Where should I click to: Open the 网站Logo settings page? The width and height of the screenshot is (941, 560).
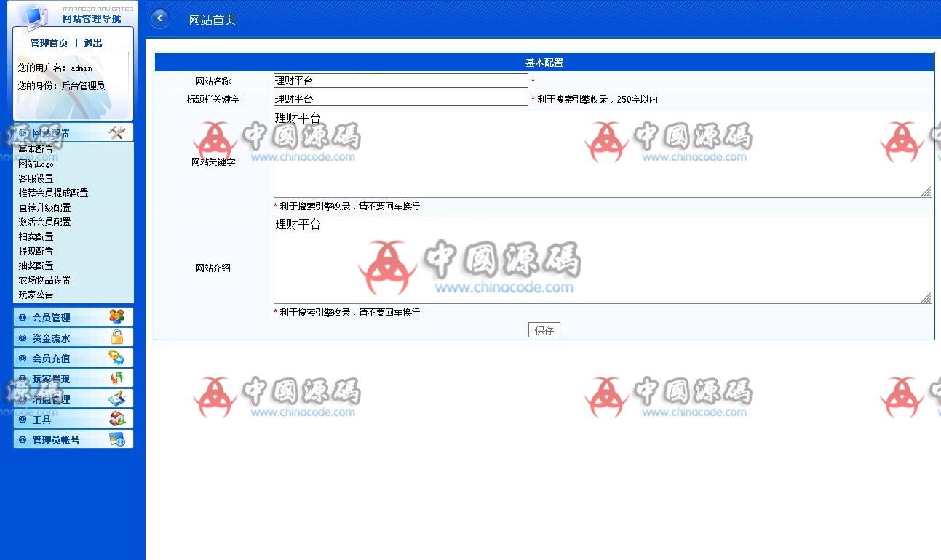(36, 164)
